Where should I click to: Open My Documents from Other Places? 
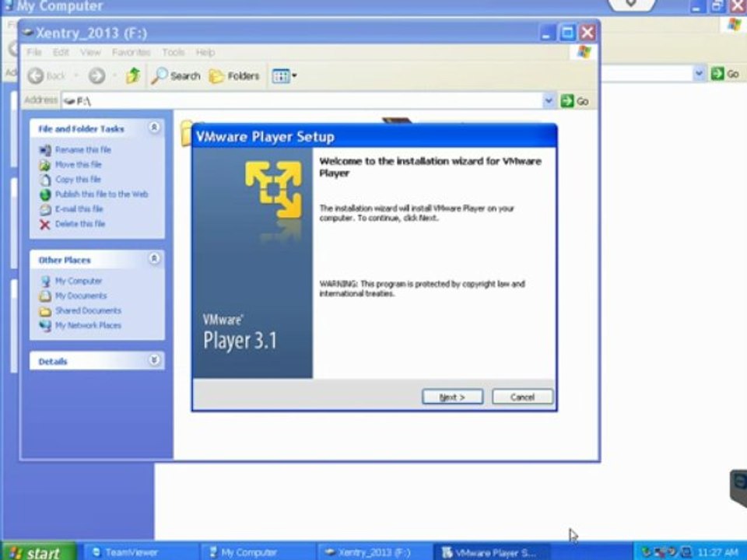81,296
